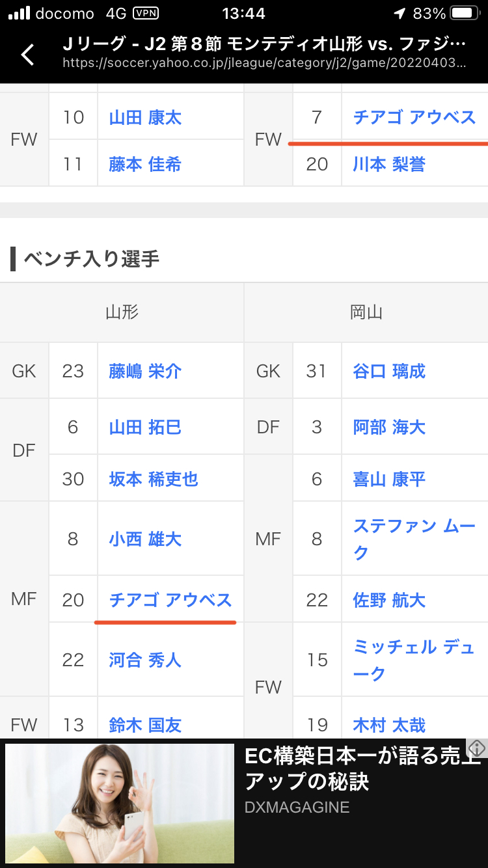The width and height of the screenshot is (488, 868).
Task: Tap the location arrow status icon
Action: 399,13
